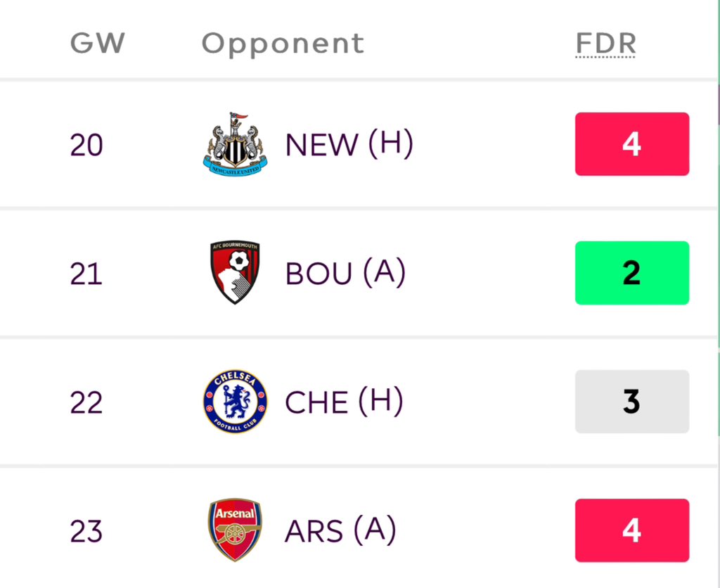Select the green FDR 2 badge
720x588 pixels.
tap(632, 273)
